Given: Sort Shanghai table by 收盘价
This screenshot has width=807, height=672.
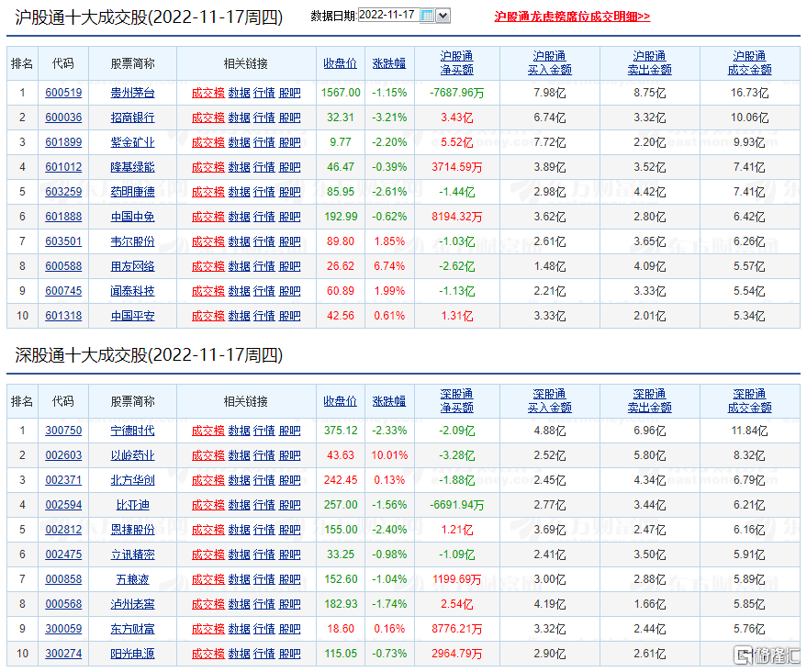Looking at the screenshot, I should tap(341, 63).
